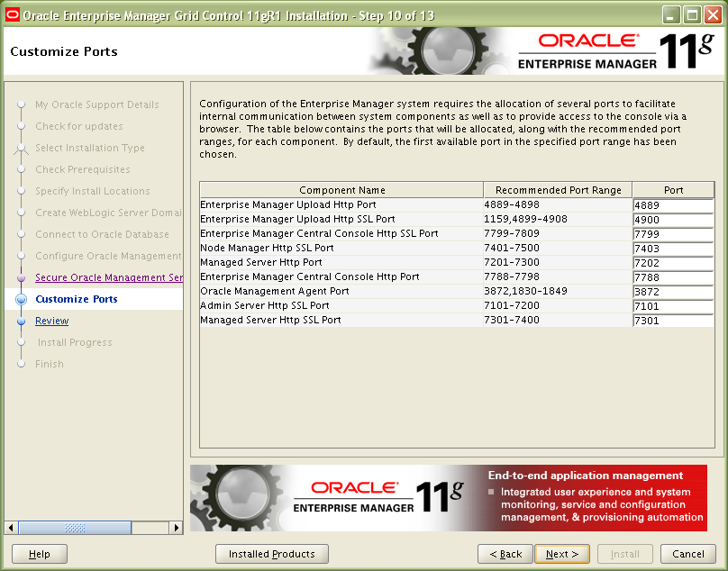The height and width of the screenshot is (571, 728).
Task: Click range cell 7301-7400
Action: [x=558, y=320]
